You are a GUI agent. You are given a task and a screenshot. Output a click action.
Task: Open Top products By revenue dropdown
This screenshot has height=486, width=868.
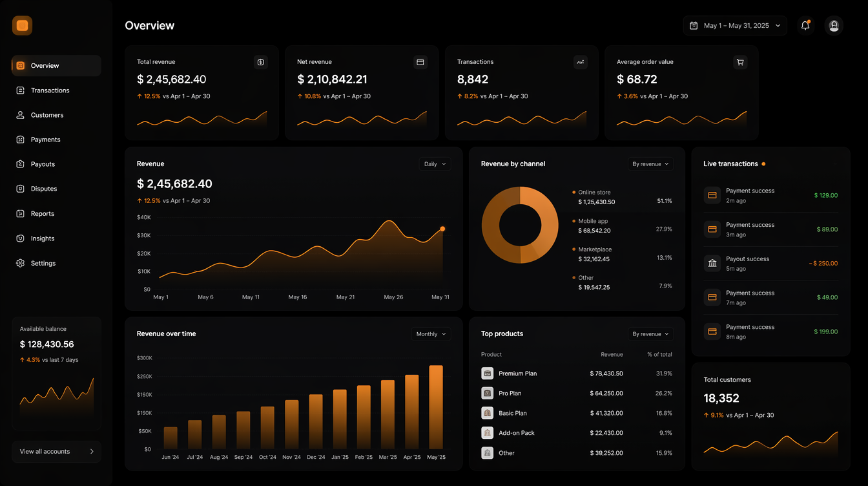(650, 334)
